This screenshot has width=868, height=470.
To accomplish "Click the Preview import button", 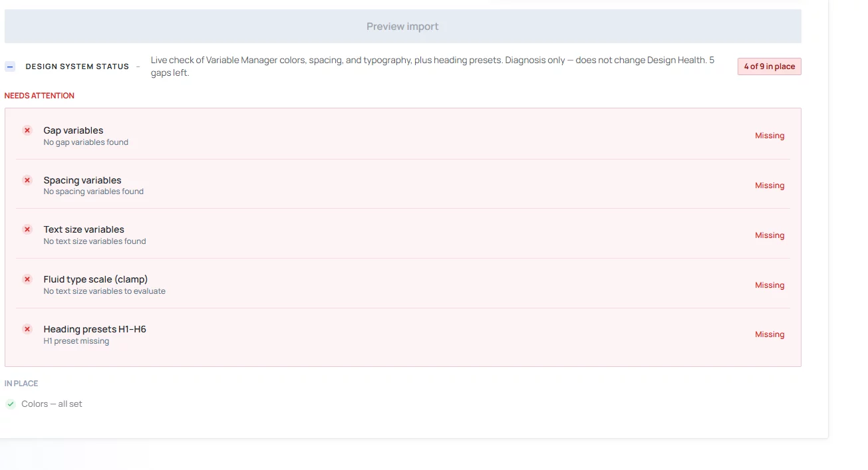I will 402,27.
